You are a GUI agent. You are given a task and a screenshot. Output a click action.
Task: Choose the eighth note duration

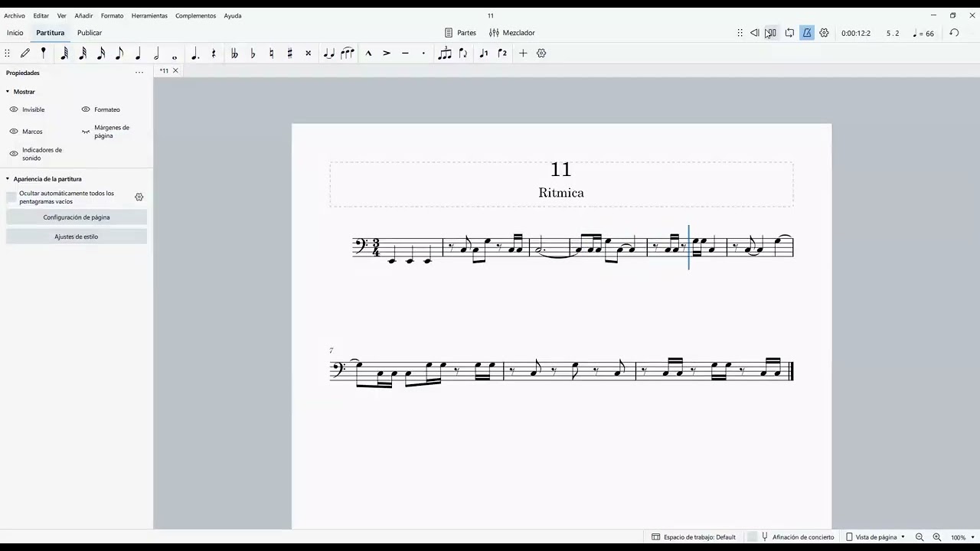click(119, 53)
